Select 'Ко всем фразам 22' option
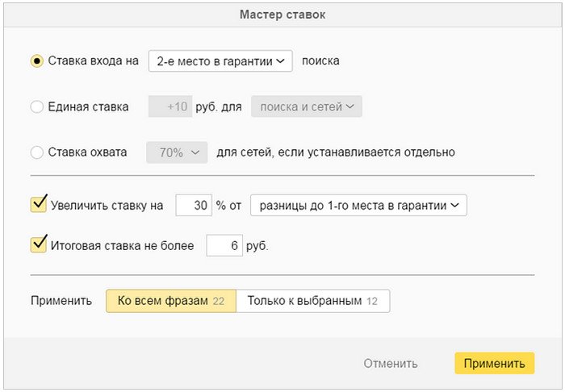Screen dimensions: 565x392 click(x=171, y=301)
